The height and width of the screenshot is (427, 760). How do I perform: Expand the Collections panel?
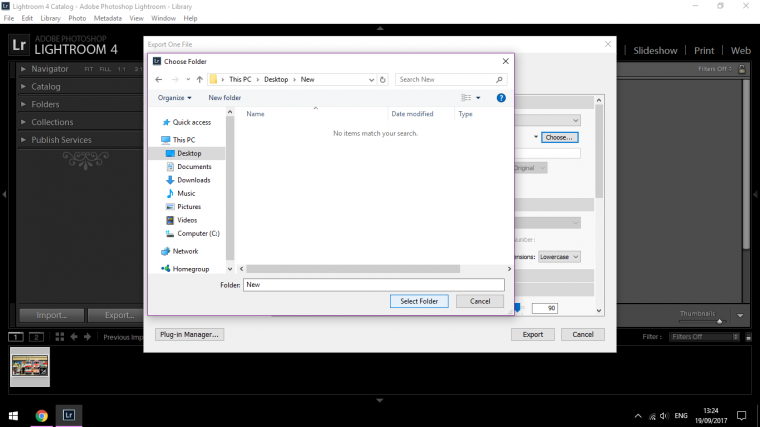(x=23, y=122)
